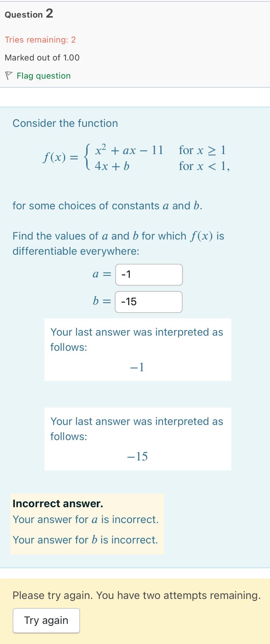The height and width of the screenshot is (644, 270).
Task: Click the a = label next to its field
Action: 101,275
